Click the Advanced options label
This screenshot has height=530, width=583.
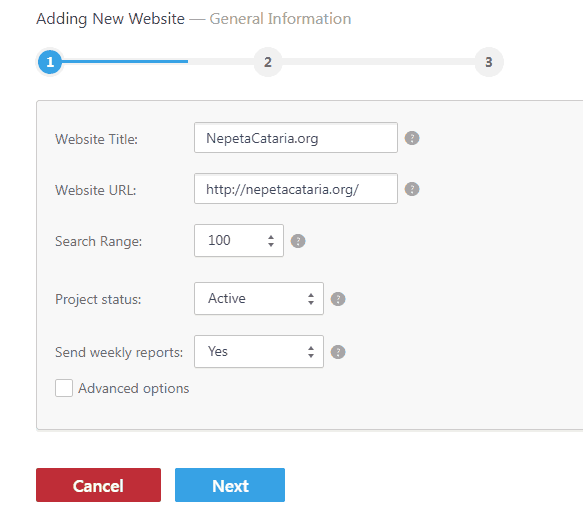133,388
